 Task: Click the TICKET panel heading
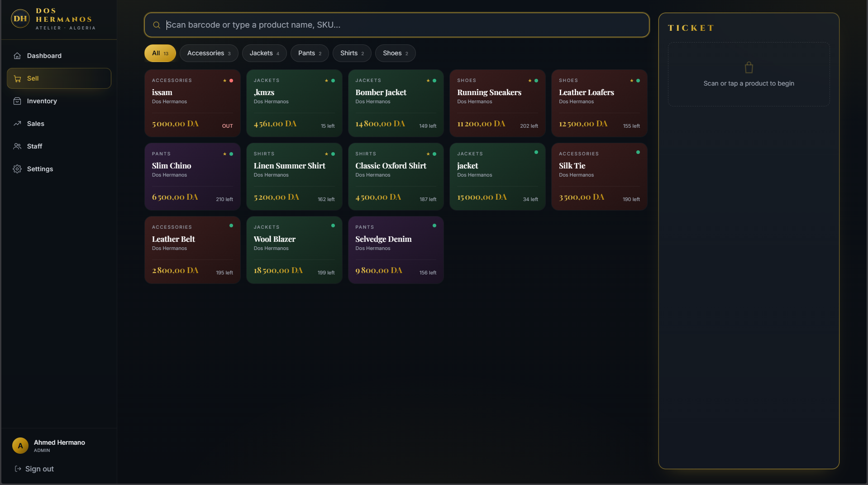coord(691,28)
